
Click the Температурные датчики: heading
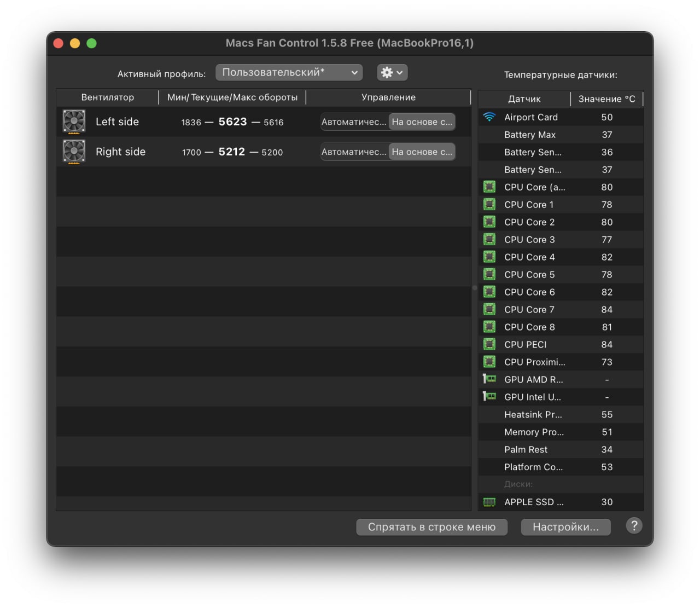(x=561, y=75)
